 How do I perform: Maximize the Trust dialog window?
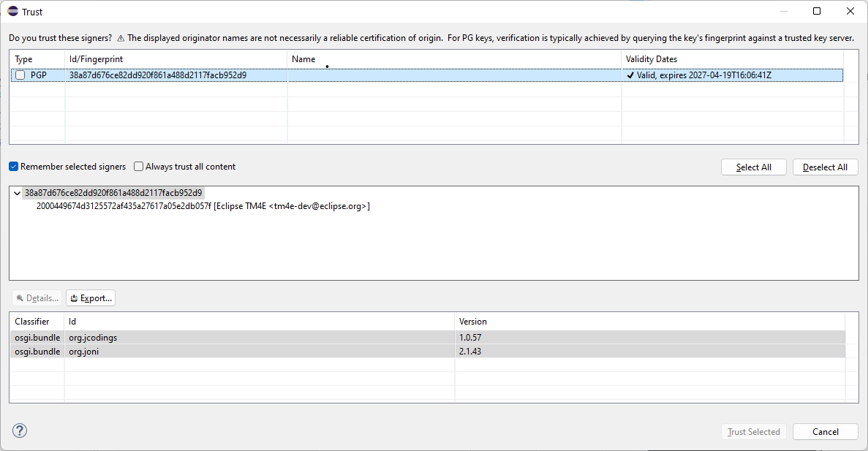coord(817,11)
